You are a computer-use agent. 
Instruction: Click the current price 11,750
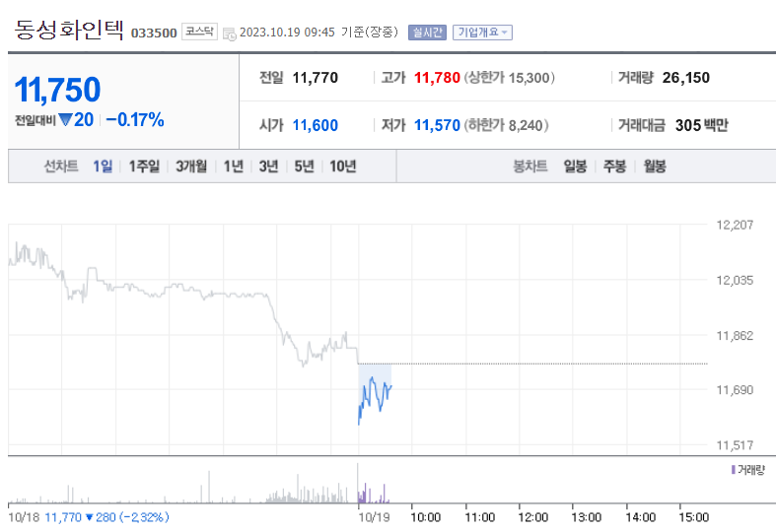pos(57,90)
